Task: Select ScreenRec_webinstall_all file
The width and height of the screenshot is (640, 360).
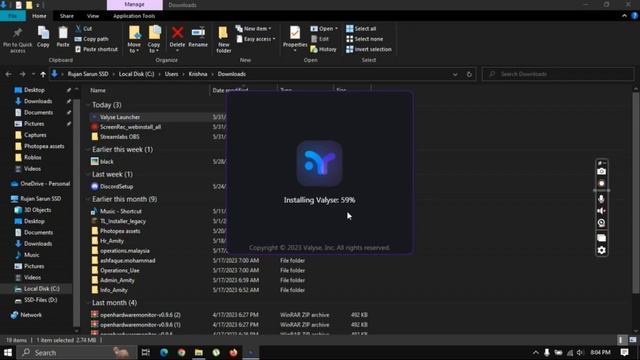Action: coord(130,127)
